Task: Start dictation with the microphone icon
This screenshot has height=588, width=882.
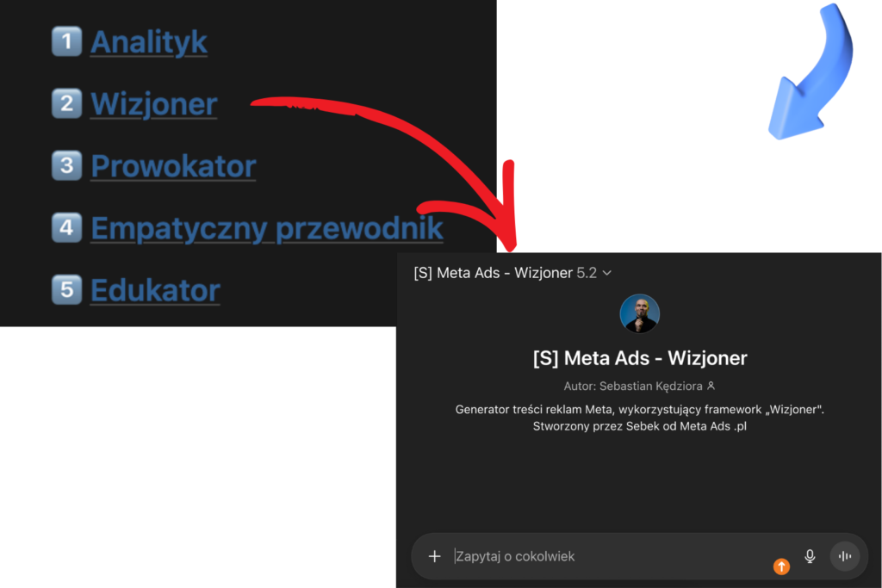Action: point(810,556)
